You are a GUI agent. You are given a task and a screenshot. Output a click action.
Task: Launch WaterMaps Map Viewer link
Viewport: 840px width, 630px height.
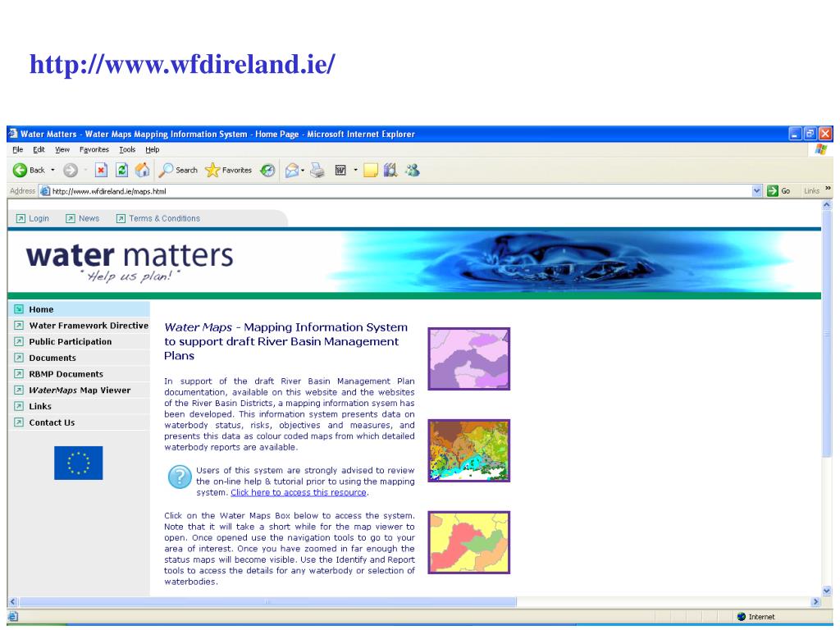[x=79, y=390]
